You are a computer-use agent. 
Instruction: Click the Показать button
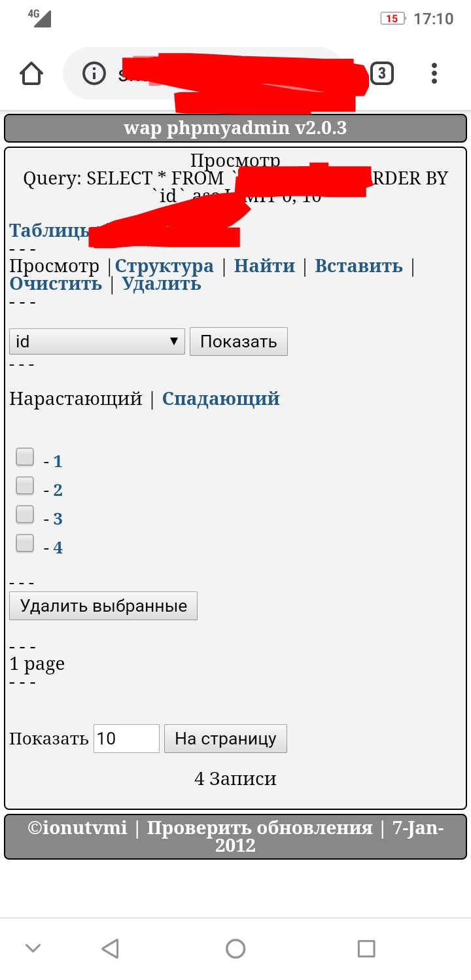coord(238,341)
